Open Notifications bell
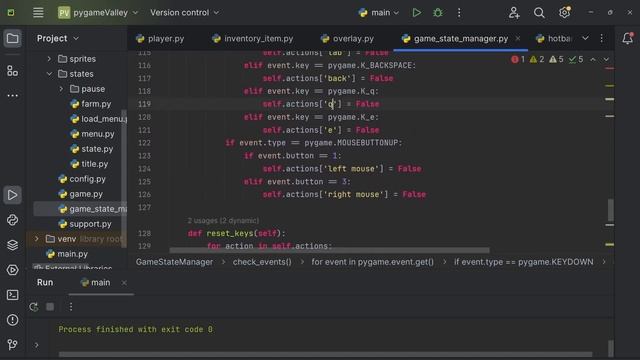Image resolution: width=640 pixels, height=360 pixels. point(627,38)
